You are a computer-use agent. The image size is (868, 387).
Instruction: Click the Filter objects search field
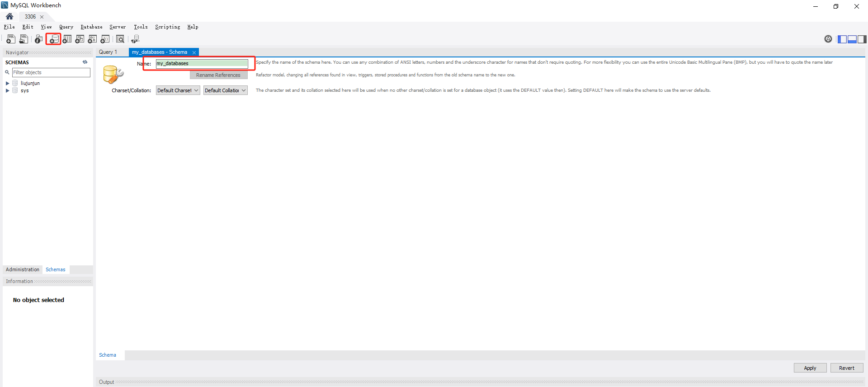[51, 72]
